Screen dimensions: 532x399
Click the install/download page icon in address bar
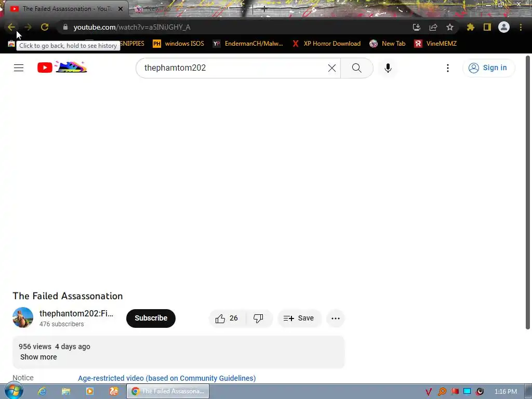[x=417, y=27]
